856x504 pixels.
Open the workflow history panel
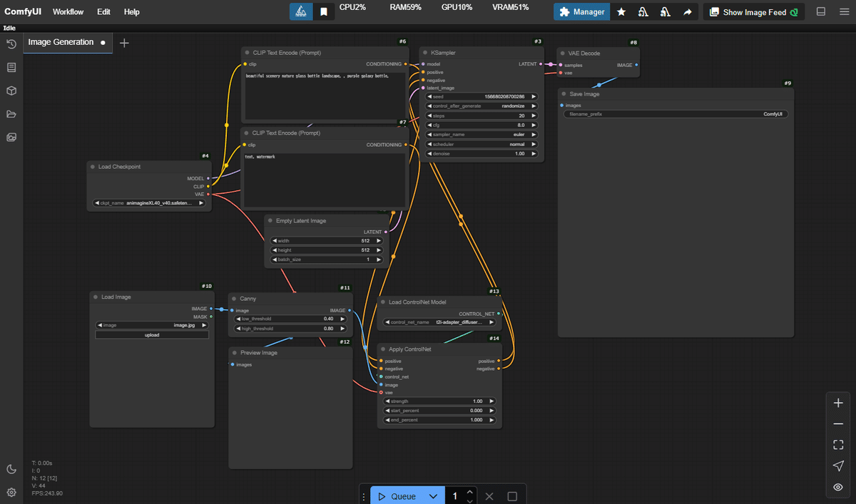pyautogui.click(x=11, y=44)
